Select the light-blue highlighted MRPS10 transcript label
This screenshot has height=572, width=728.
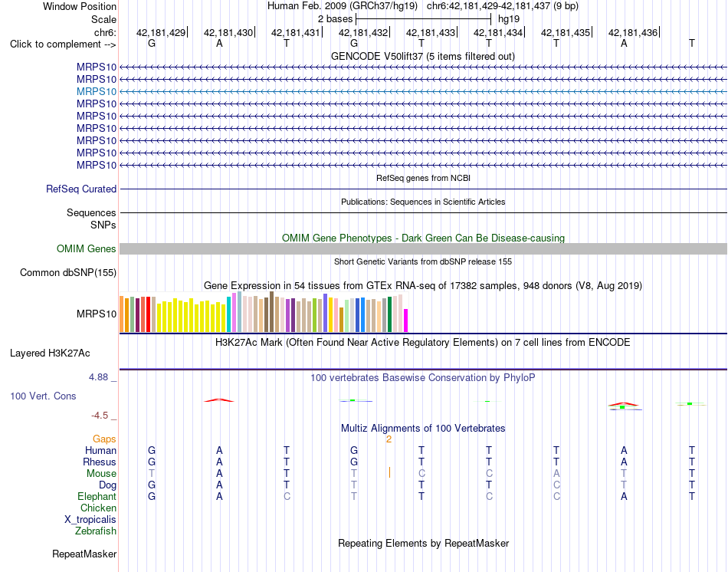coord(97,91)
